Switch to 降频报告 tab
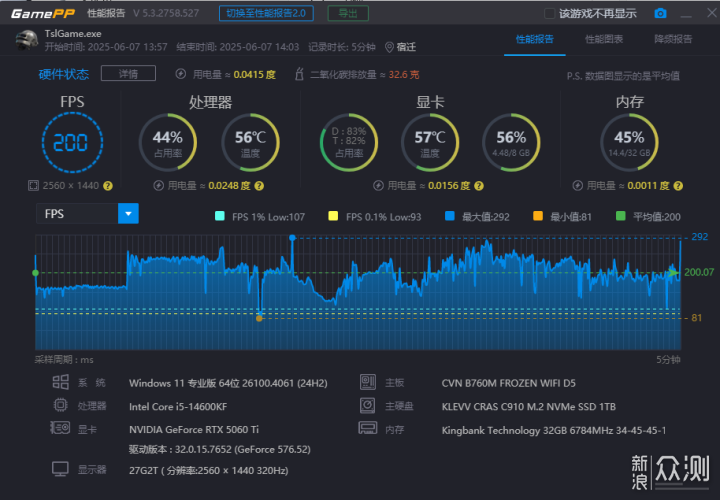The width and height of the screenshot is (720, 500). (x=673, y=39)
